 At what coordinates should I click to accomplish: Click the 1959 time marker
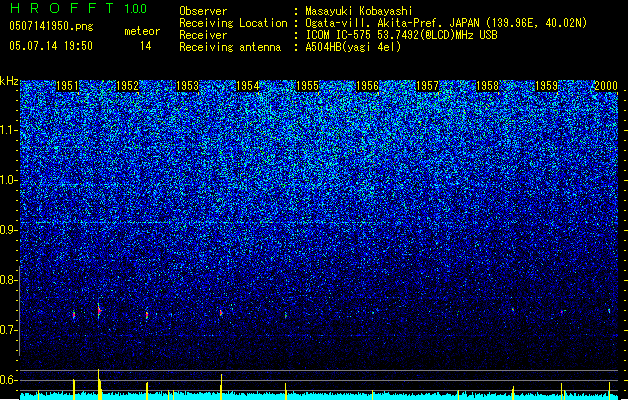(547, 86)
